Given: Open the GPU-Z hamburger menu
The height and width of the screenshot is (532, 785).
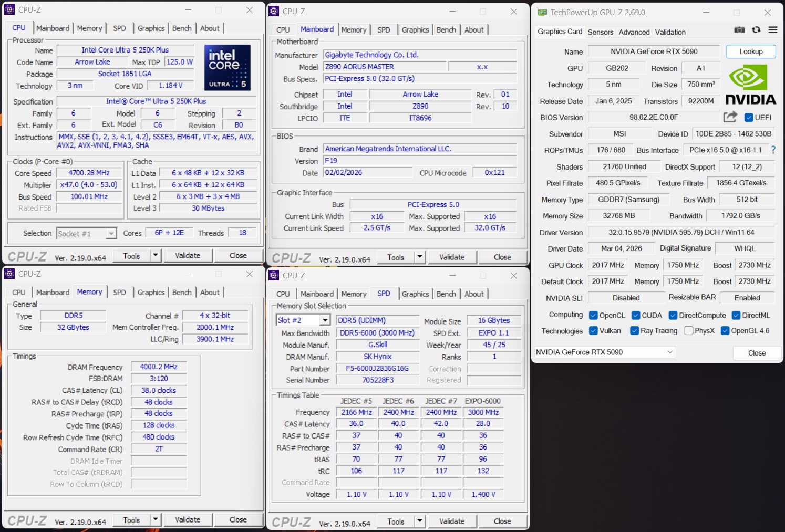Looking at the screenshot, I should 772,30.
